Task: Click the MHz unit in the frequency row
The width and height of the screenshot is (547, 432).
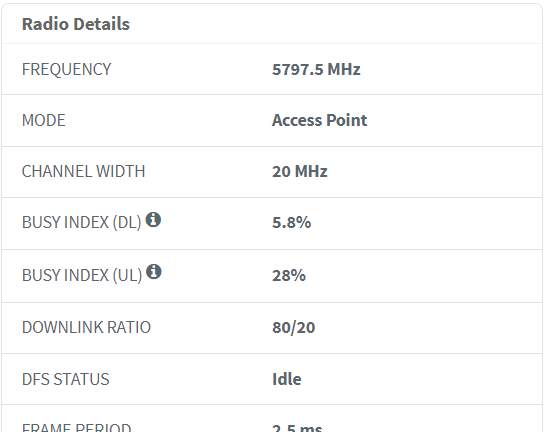Action: [344, 69]
